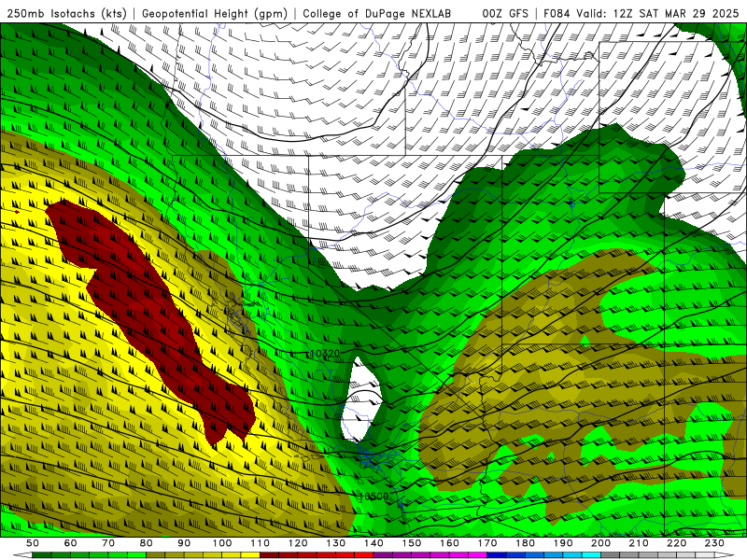Image resolution: width=747 pixels, height=560 pixels.
Task: Click the legend value 70
Action: 108,543
